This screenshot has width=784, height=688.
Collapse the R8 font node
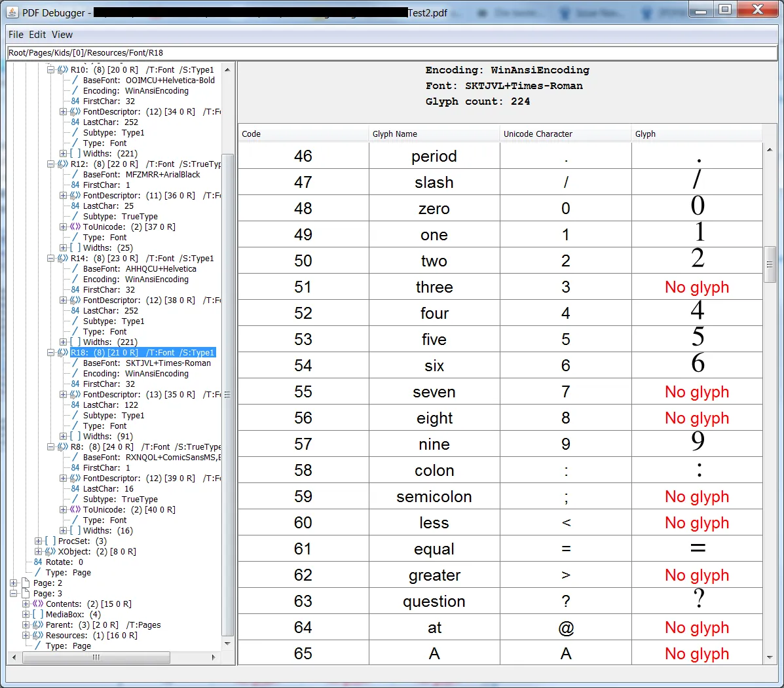coord(50,446)
